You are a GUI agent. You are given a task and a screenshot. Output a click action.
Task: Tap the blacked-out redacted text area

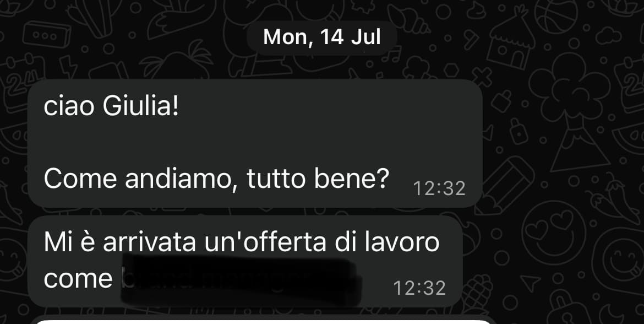(242, 279)
